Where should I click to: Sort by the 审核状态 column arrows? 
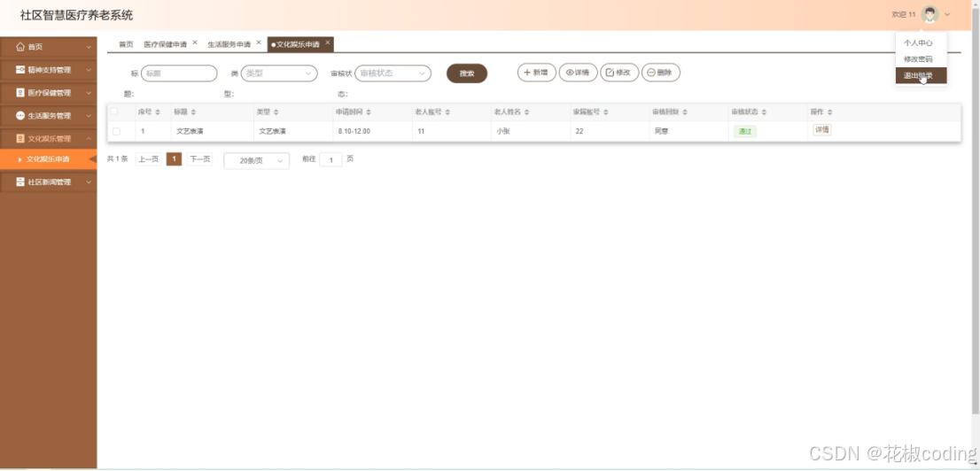[764, 112]
